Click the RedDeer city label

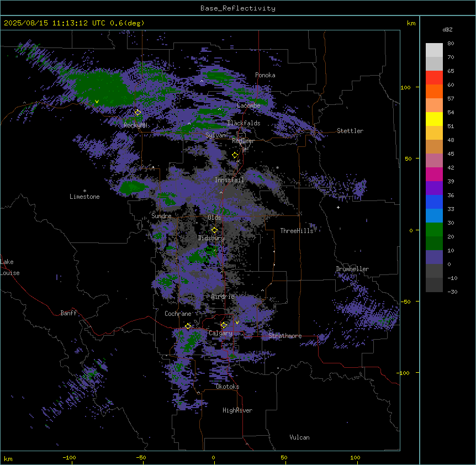(243, 141)
